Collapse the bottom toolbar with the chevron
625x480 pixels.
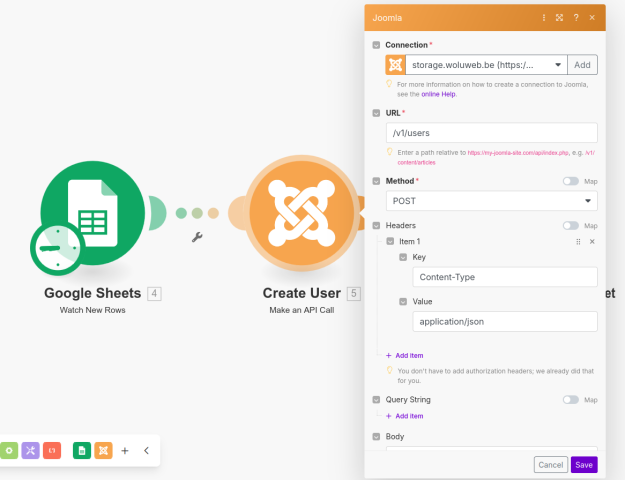coord(146,450)
